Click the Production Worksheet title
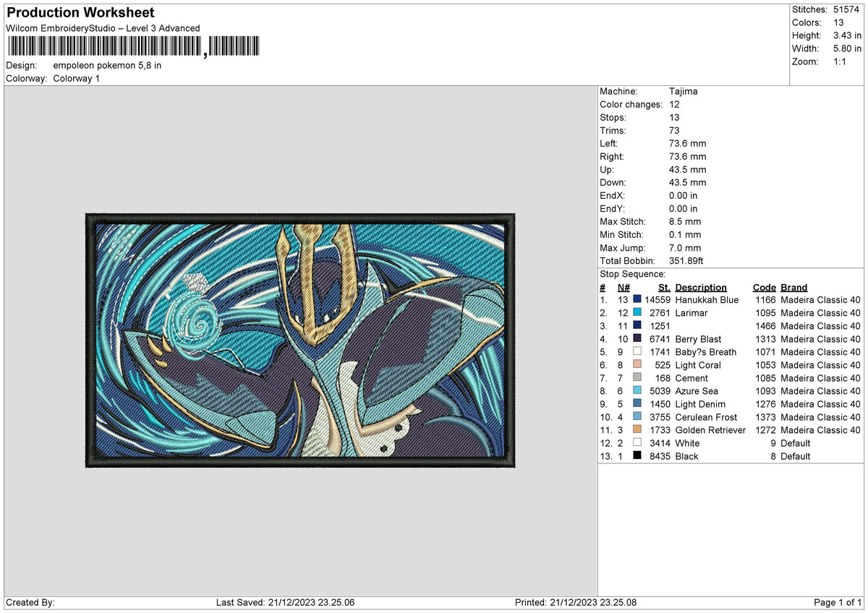The width and height of the screenshot is (868, 613). tap(80, 13)
